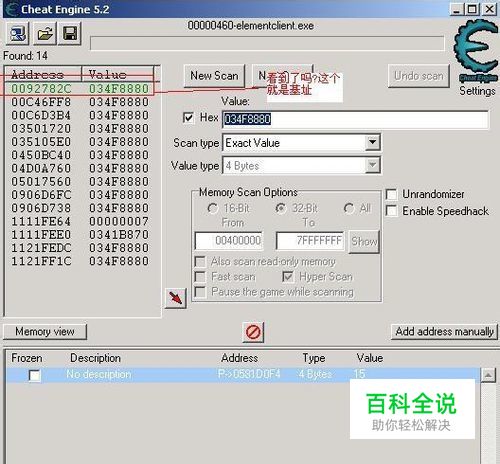Click the scan progress bar
Image resolution: width=500 pixels, height=464 pixels.
[x=267, y=43]
